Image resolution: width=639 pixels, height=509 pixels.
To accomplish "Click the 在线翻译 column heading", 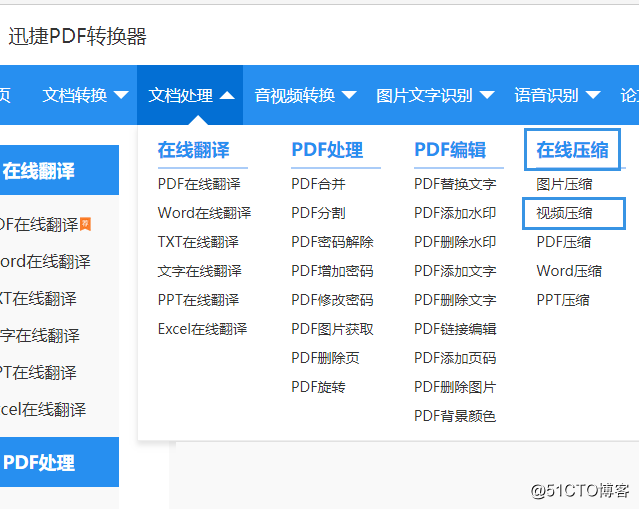I will 194,150.
